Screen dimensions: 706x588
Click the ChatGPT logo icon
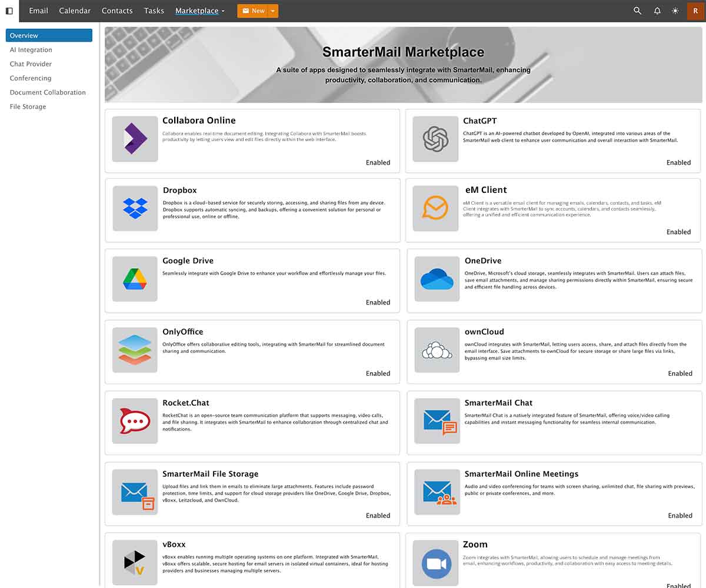click(435, 139)
